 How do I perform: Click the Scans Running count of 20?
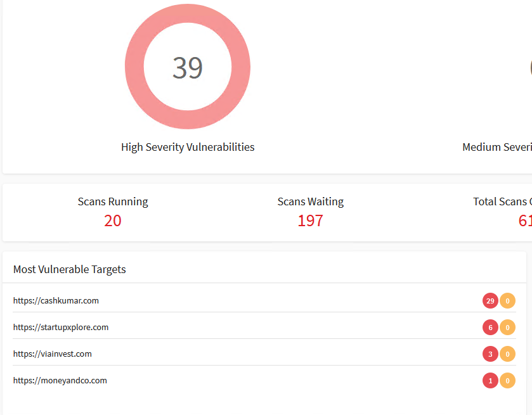pyautogui.click(x=113, y=220)
